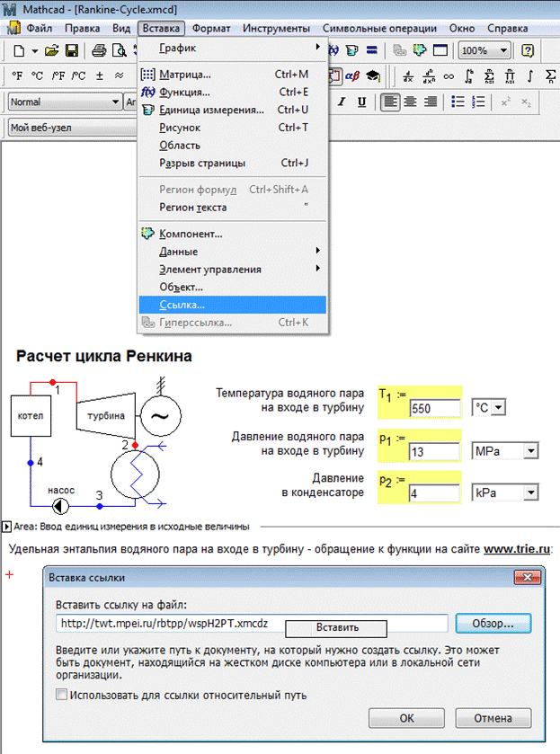Select Ссылка... in Вставка menu
Screen dimensions: 560x754
[x=233, y=305]
